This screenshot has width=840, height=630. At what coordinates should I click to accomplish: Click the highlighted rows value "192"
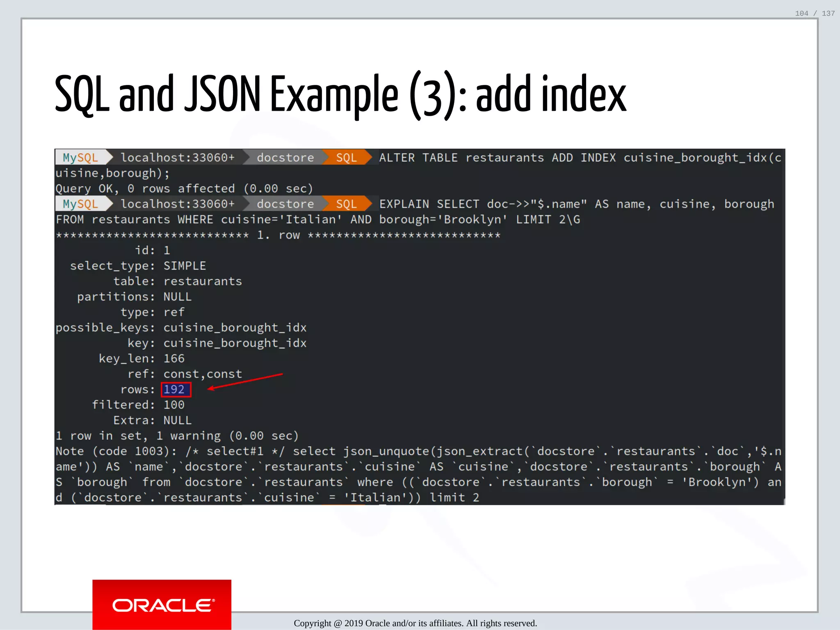point(176,389)
